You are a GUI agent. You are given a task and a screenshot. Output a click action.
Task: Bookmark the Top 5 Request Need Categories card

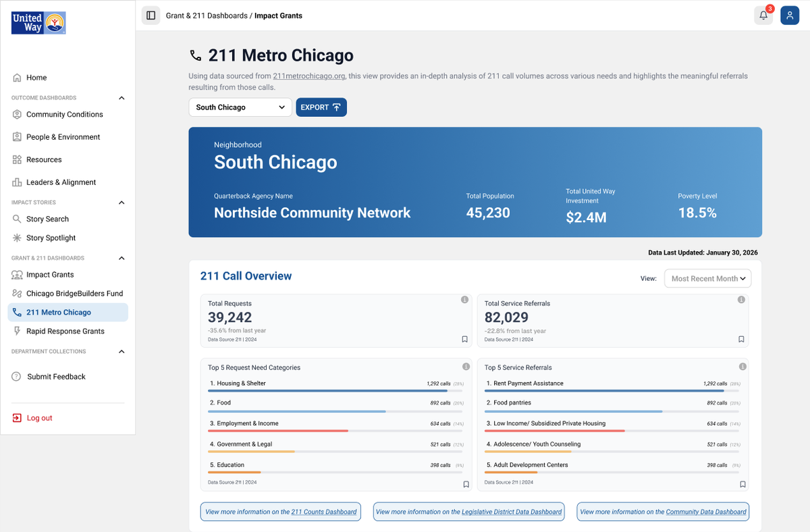point(466,485)
